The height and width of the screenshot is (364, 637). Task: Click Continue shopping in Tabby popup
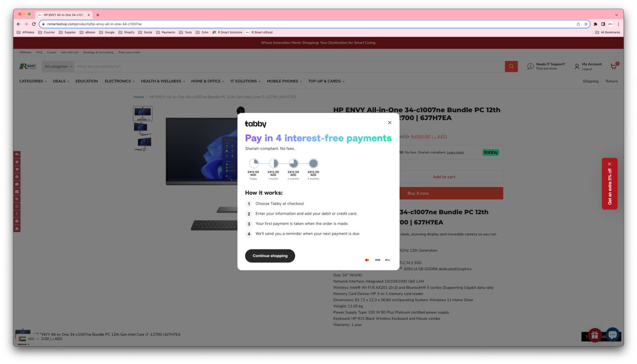tap(270, 256)
